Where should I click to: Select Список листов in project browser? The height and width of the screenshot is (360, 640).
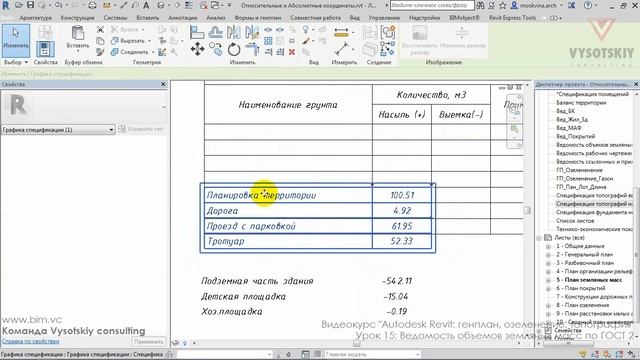pyautogui.click(x=575, y=220)
